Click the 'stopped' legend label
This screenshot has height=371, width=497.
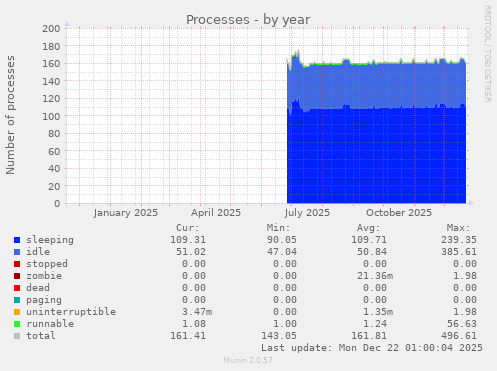click(47, 264)
